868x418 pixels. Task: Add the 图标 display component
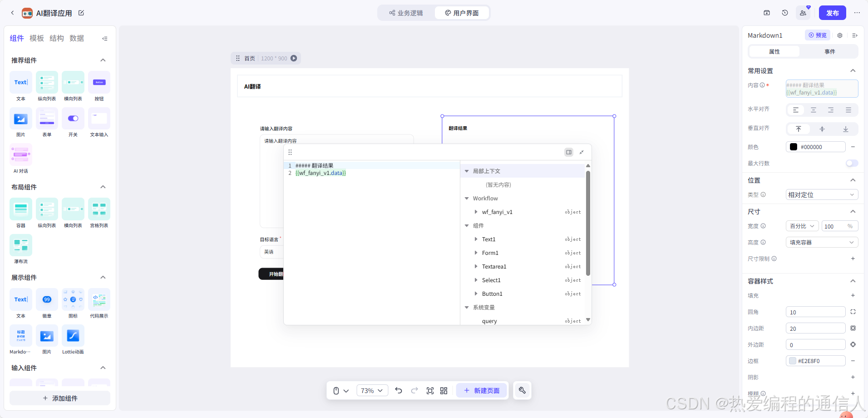click(x=73, y=299)
